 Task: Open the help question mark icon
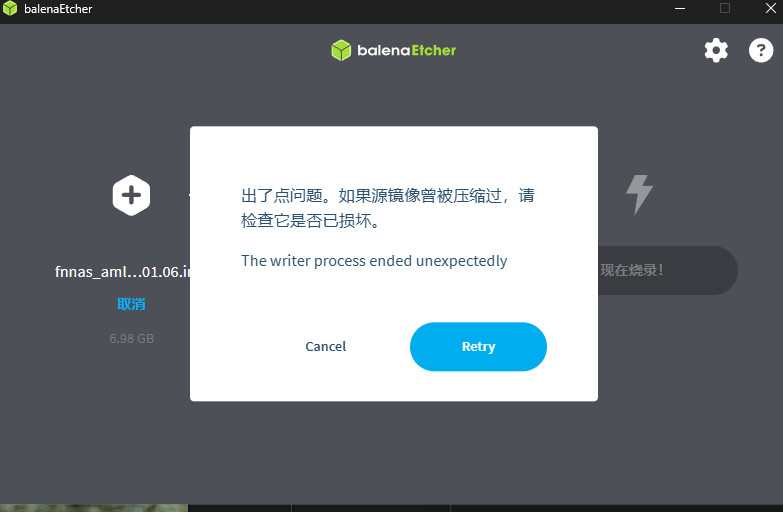pos(761,50)
